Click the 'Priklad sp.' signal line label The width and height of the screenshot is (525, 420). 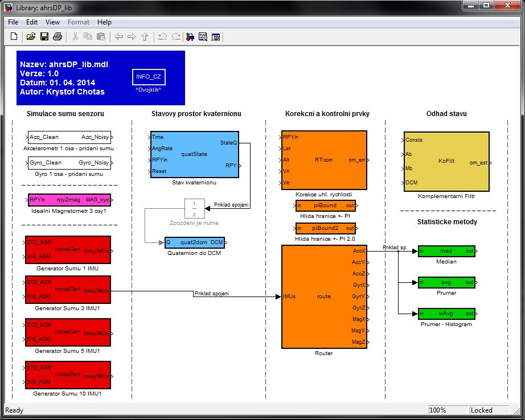395,248
